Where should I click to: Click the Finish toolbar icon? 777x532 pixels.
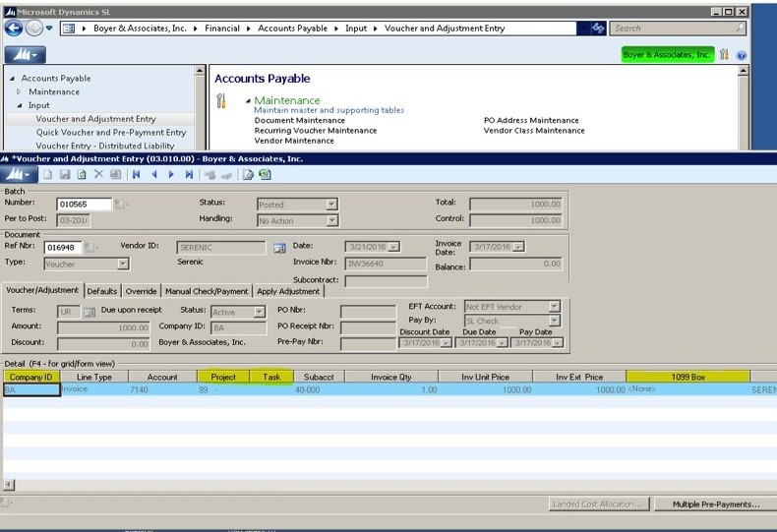click(82, 174)
